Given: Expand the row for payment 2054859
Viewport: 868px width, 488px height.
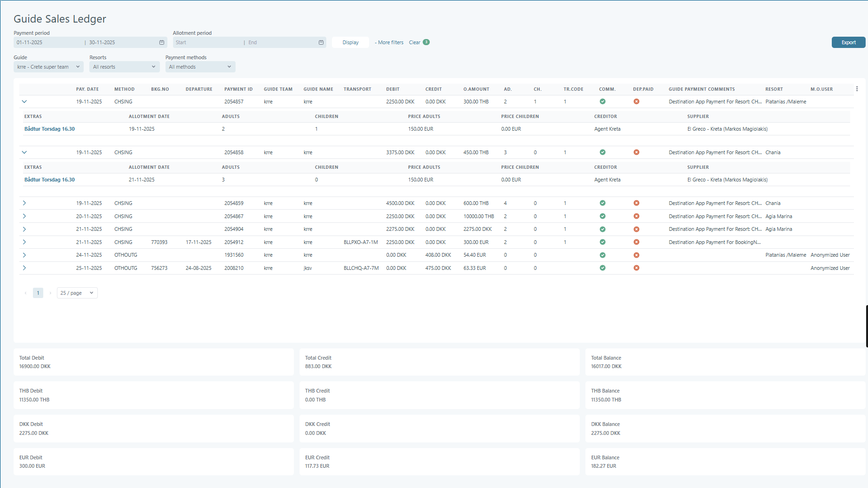Looking at the screenshot, I should 24,203.
